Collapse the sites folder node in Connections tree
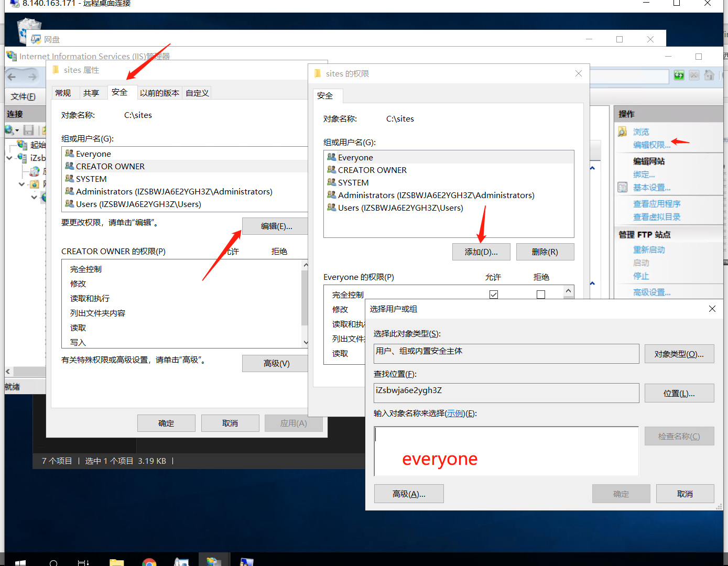Screen dimensions: 728x566 click(x=21, y=184)
